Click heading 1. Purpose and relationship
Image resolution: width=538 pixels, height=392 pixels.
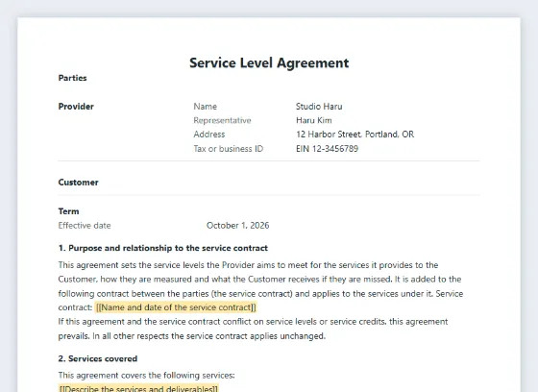(163, 248)
